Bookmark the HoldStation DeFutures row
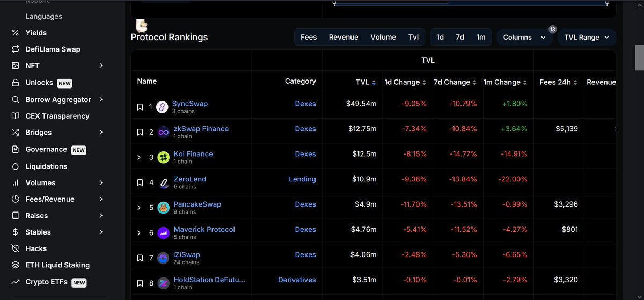The height and width of the screenshot is (300, 644). pos(140,283)
